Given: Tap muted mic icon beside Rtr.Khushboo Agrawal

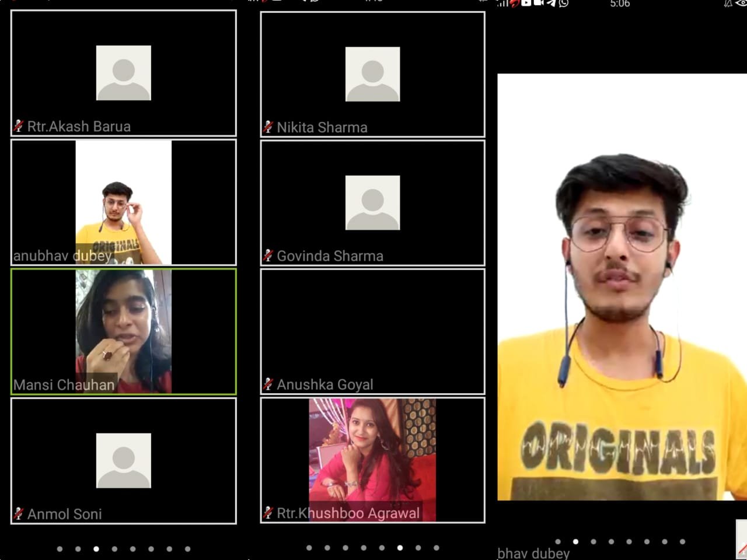Looking at the screenshot, I should pyautogui.click(x=267, y=513).
